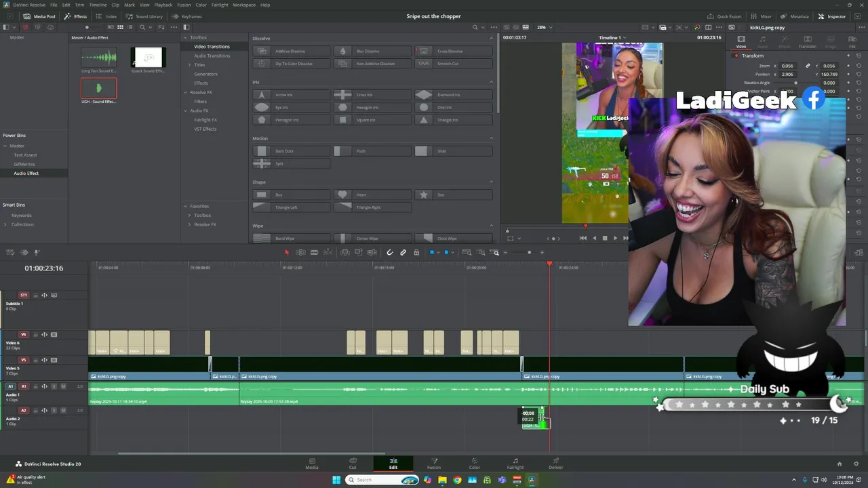Open the Playback menu
Image resolution: width=868 pixels, height=488 pixels.
click(163, 5)
